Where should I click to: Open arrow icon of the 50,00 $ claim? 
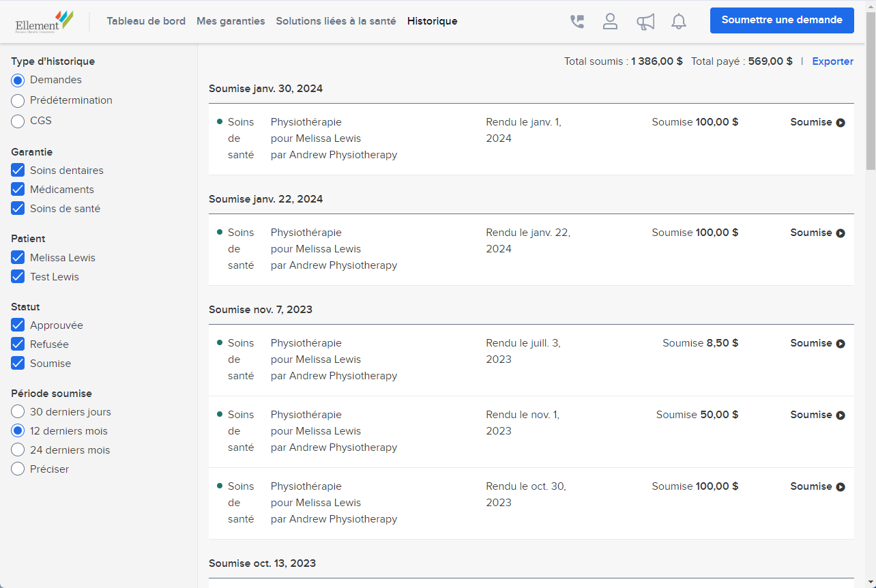841,415
